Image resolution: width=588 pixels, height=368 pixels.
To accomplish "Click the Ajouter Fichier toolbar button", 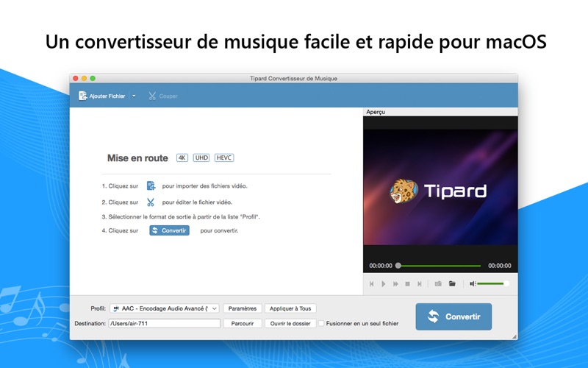I will coord(101,96).
